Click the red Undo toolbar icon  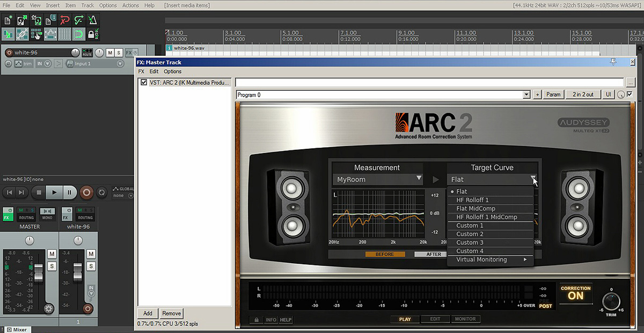click(64, 20)
